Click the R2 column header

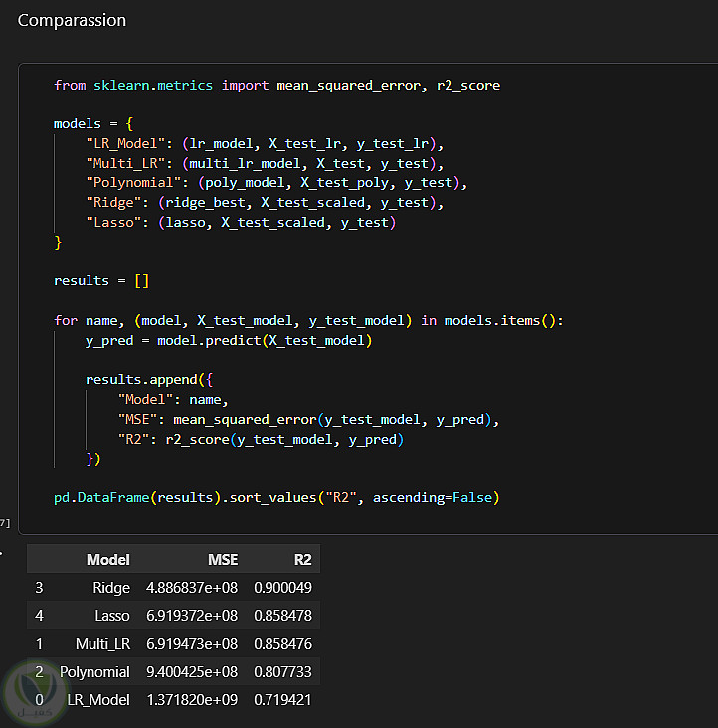[x=302, y=560]
